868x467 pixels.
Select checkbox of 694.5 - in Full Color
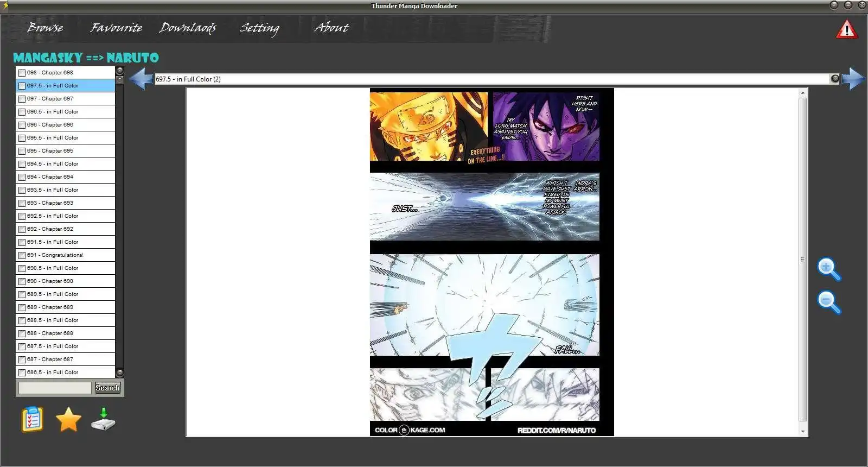coord(22,164)
